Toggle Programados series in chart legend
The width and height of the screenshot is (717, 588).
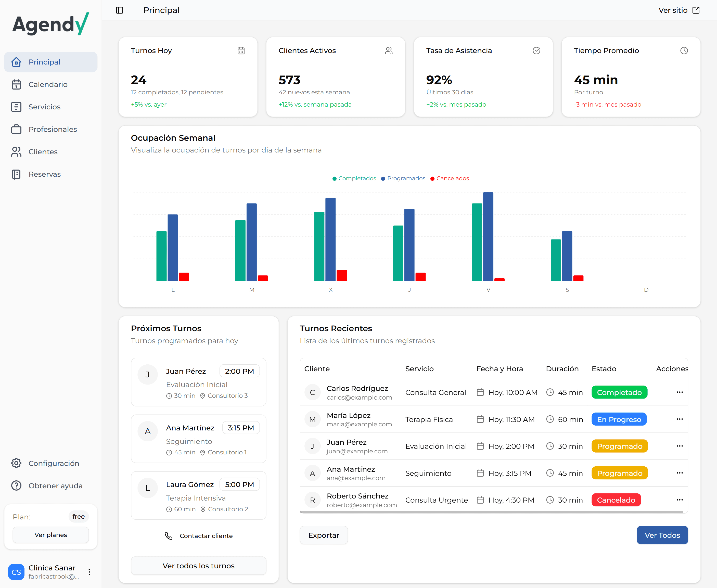point(403,178)
